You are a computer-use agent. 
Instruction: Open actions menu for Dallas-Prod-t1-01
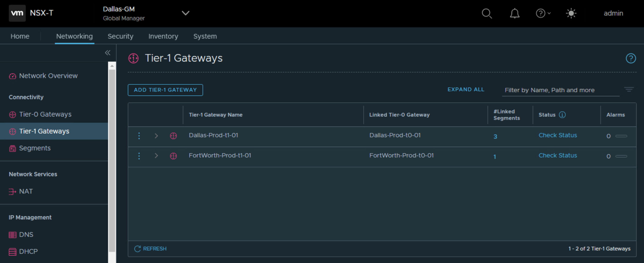(139, 136)
